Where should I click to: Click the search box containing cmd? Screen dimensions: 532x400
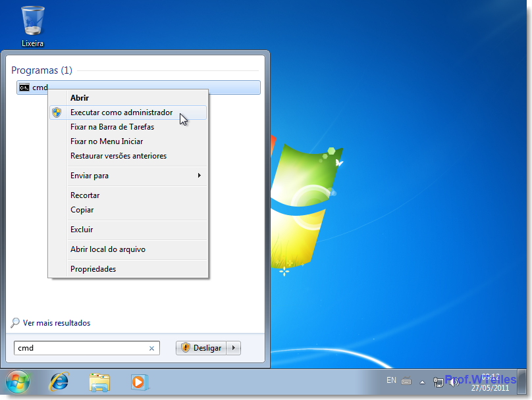[x=86, y=348]
